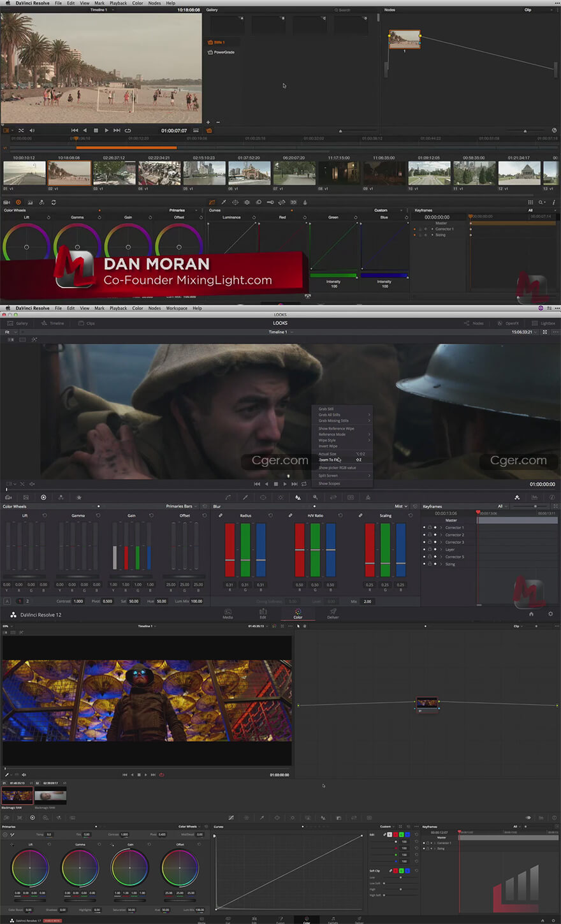Viewport: 561px width, 924px height.
Task: Mute audio in the top Resolve viewer
Action: (x=32, y=130)
